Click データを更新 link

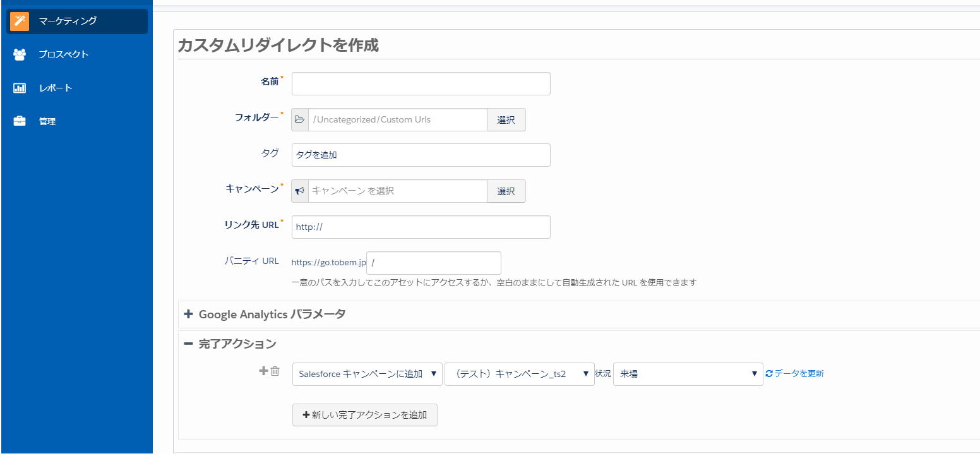tap(799, 373)
